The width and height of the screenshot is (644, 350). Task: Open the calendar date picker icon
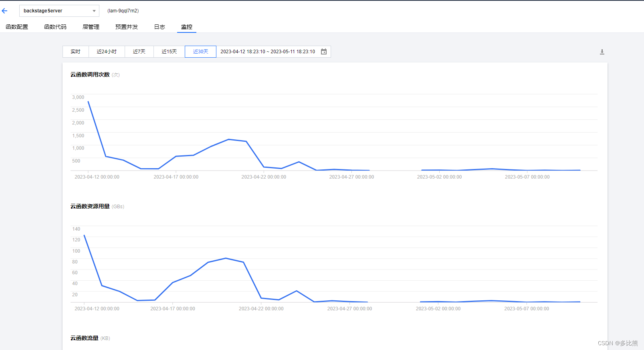tap(324, 52)
